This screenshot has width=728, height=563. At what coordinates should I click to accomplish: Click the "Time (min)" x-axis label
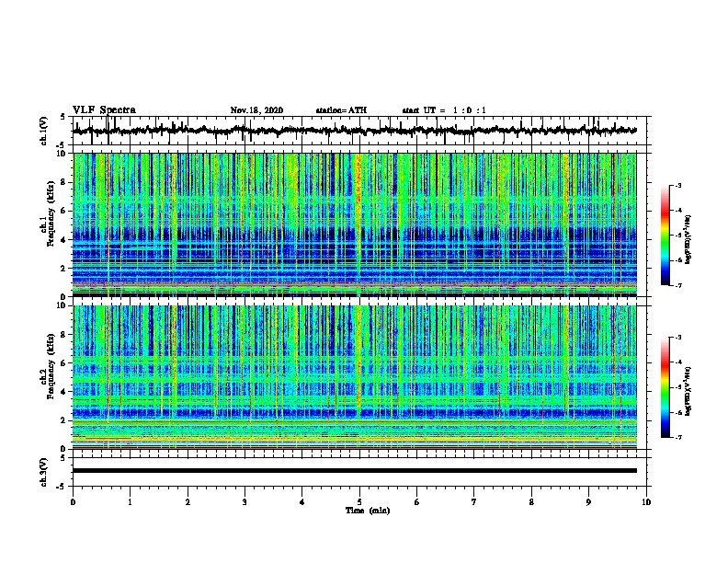tap(368, 511)
